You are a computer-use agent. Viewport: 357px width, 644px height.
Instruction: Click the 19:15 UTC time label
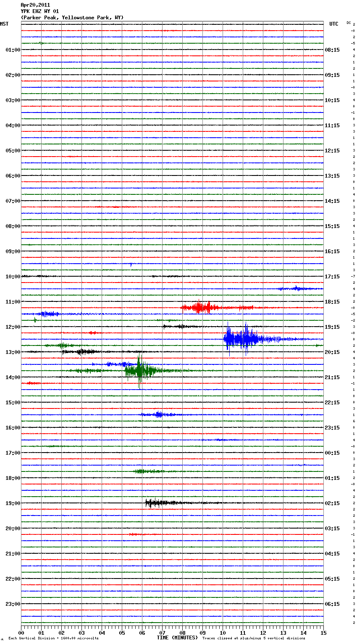pos(332,327)
